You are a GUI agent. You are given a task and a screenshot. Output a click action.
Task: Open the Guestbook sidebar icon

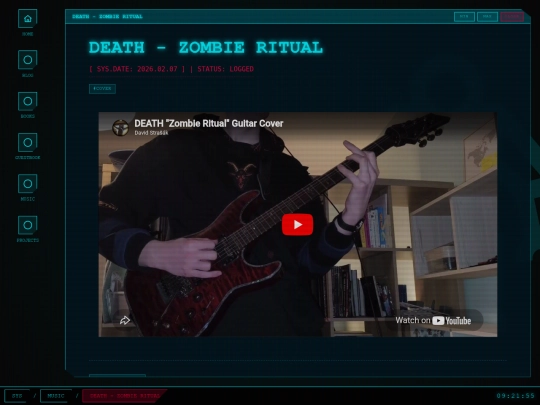pyautogui.click(x=28, y=143)
